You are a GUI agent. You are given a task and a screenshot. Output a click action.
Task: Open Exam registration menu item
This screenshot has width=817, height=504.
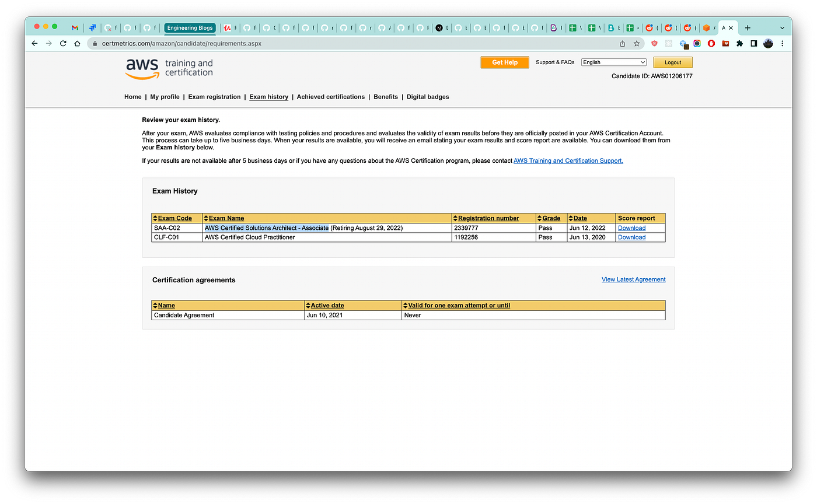[x=214, y=97]
